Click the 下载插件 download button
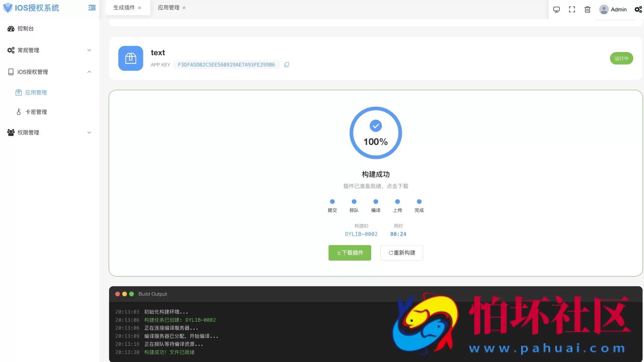Screen dimensions: 644x362 (x=350, y=253)
